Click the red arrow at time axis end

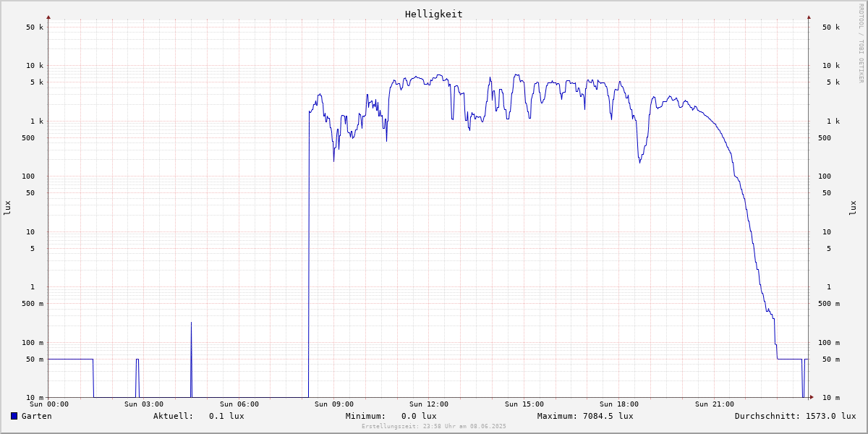[812, 397]
